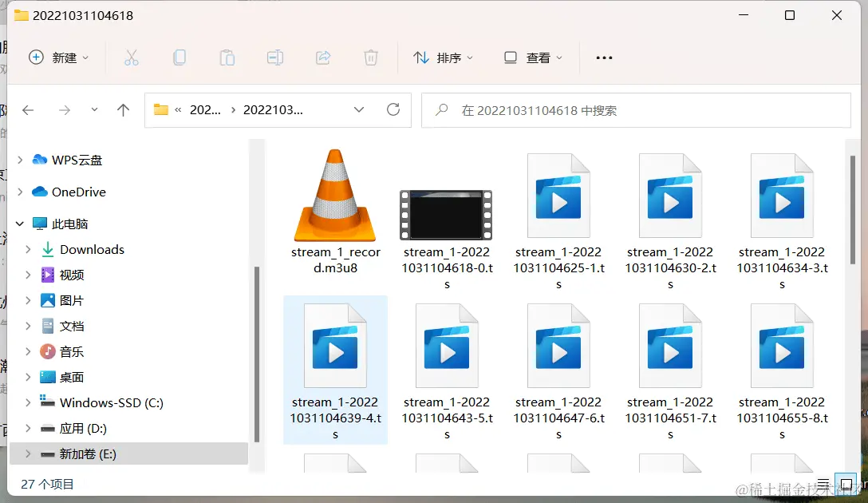This screenshot has width=868, height=503.
Task: Open the 新建 (New) menu button
Action: (59, 57)
